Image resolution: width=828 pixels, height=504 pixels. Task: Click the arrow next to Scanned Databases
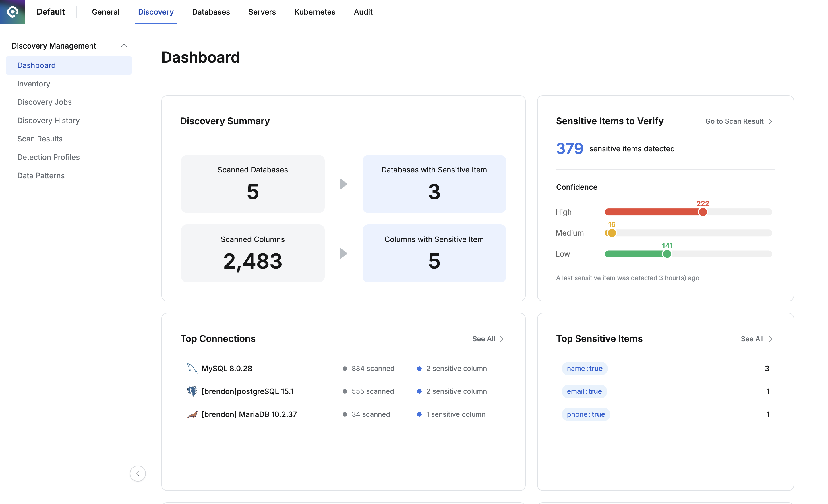(x=343, y=184)
